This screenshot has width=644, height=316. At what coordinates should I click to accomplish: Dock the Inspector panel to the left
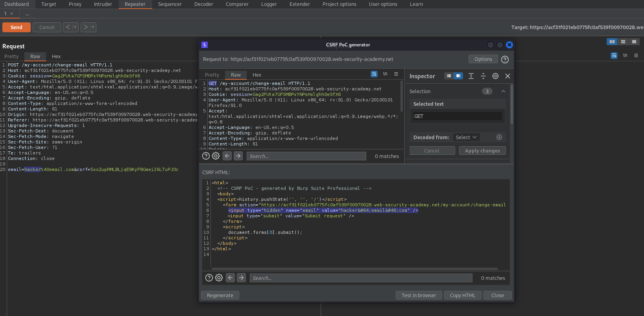(449, 76)
